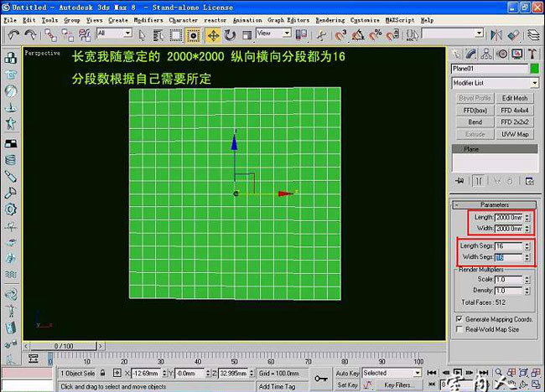Viewport: 545px width, 392px height.
Task: Apply the FFD(box) modifier button
Action: pyautogui.click(x=475, y=111)
